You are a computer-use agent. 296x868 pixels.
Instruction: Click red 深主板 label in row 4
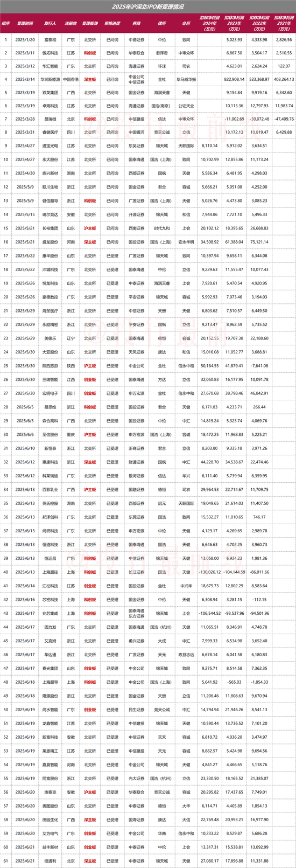click(x=90, y=79)
